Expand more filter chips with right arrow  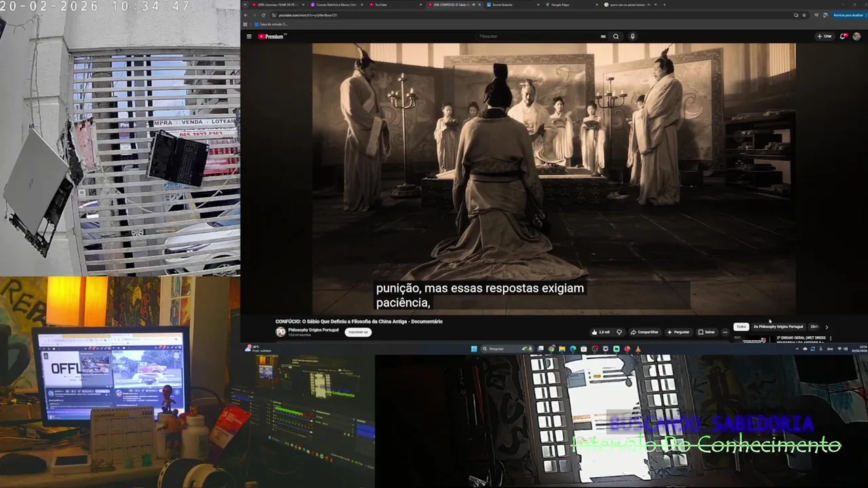click(x=826, y=327)
